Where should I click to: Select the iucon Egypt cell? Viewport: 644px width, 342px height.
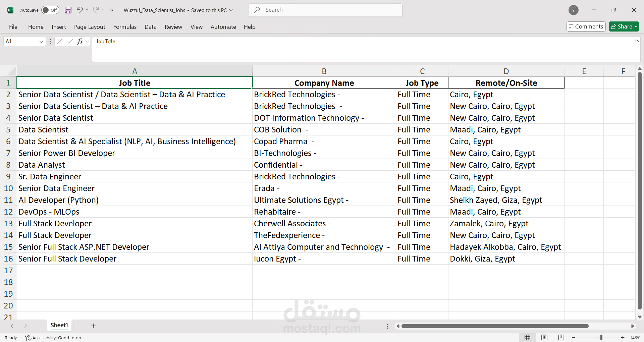(324, 259)
